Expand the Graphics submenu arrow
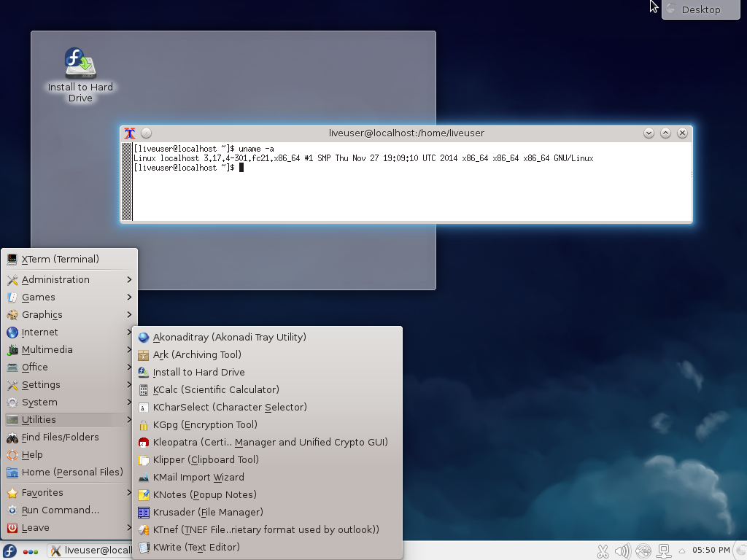Image resolution: width=747 pixels, height=560 pixels. click(129, 314)
